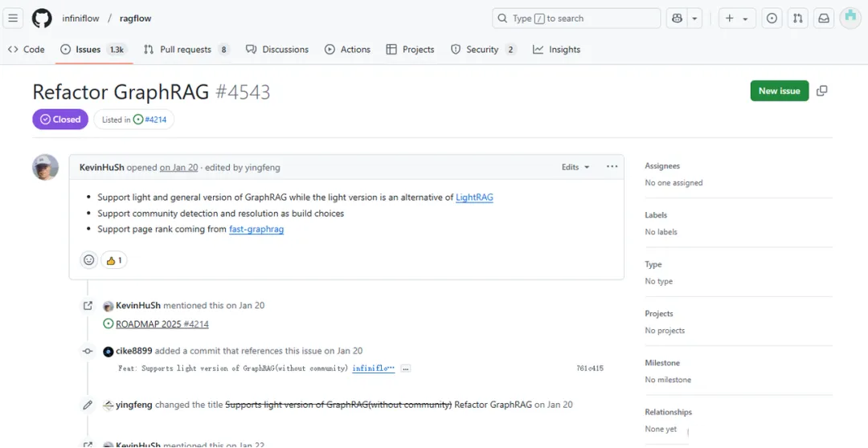Viewport: 868px width, 448px height.
Task: Expand commit message ellipsis button
Action: pos(406,369)
